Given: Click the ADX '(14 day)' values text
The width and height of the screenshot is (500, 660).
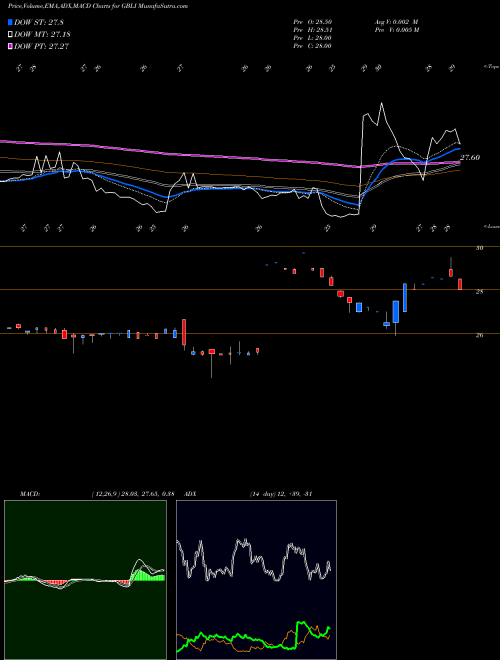Looking at the screenshot, I should [281, 494].
